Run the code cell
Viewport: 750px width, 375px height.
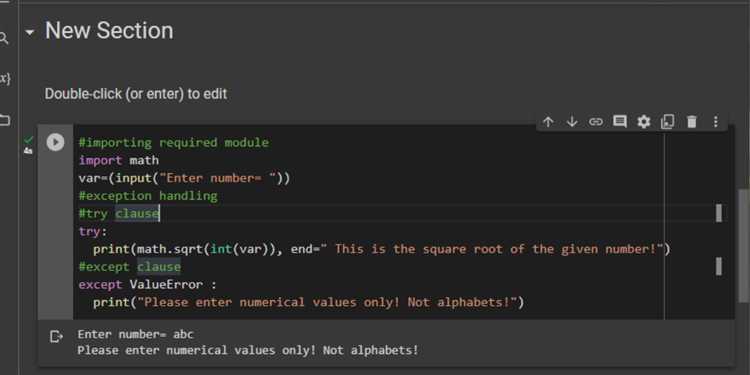pyautogui.click(x=55, y=142)
